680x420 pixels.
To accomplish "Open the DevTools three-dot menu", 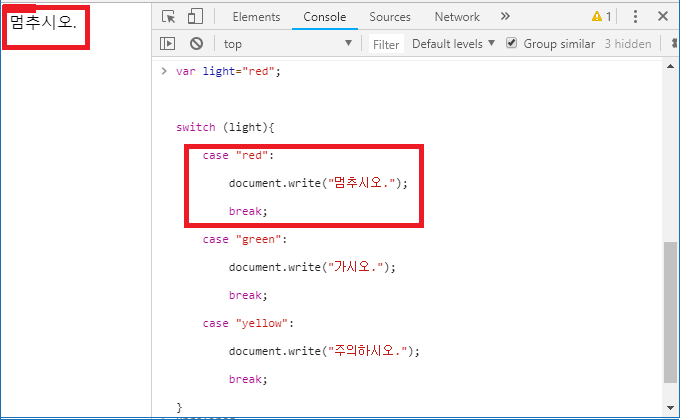I will click(635, 16).
